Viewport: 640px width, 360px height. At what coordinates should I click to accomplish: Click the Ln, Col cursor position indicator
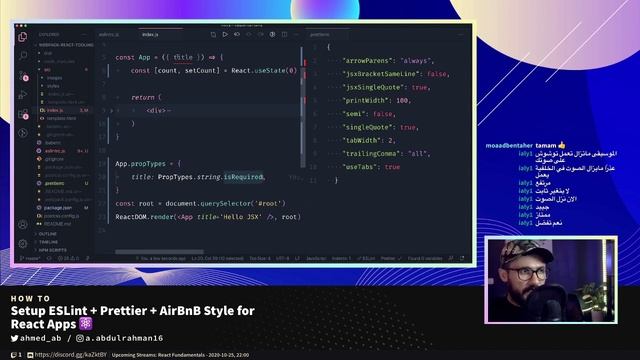click(x=217, y=258)
